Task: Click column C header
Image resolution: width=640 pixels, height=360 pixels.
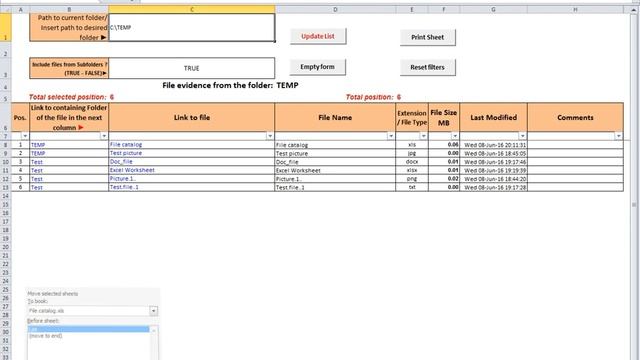Action: (192, 9)
